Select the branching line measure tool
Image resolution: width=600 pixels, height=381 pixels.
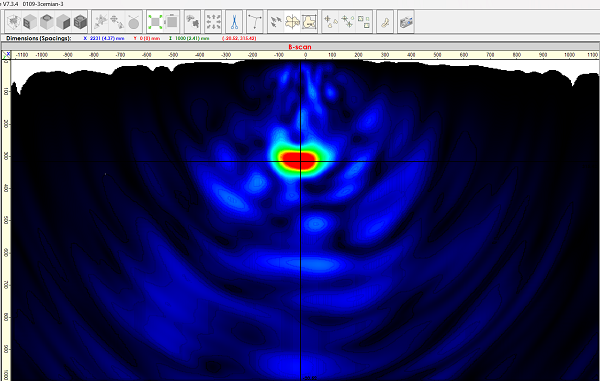click(x=255, y=22)
